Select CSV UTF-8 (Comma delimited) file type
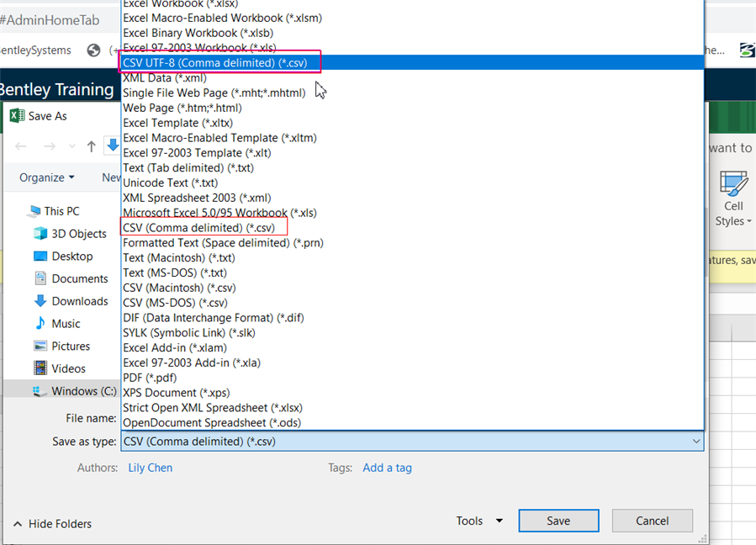756x545 pixels. pyautogui.click(x=412, y=63)
